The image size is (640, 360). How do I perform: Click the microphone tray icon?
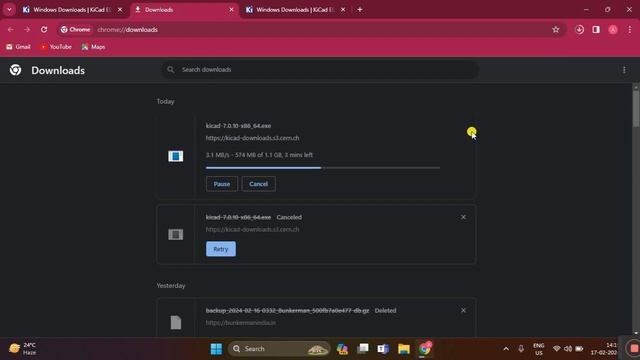[521, 349]
